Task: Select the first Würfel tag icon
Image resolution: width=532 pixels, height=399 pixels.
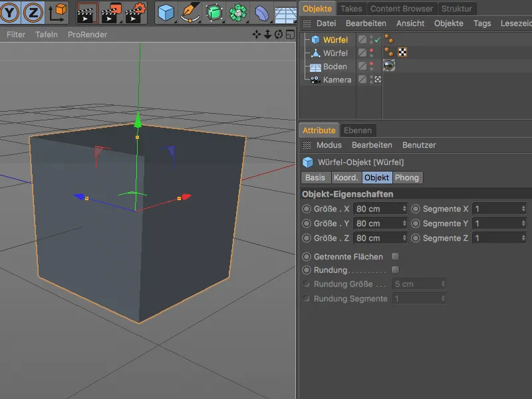Action: tap(389, 39)
